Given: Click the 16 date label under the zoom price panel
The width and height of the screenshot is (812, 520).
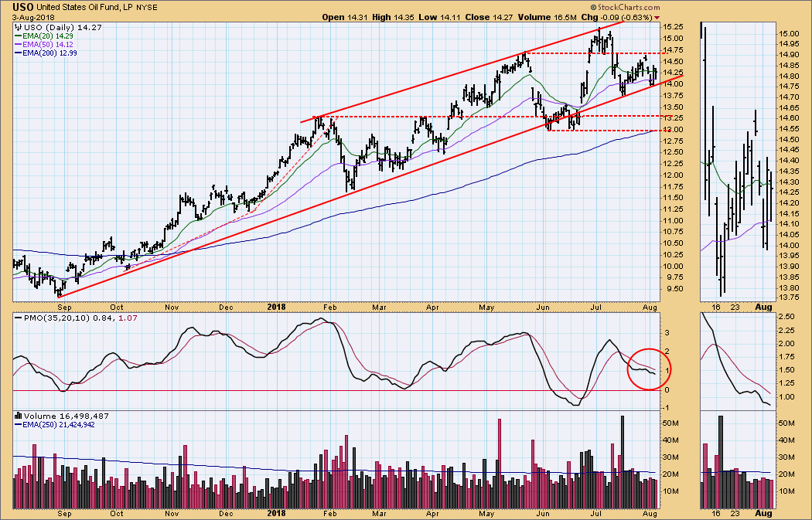Looking at the screenshot, I should coord(716,308).
